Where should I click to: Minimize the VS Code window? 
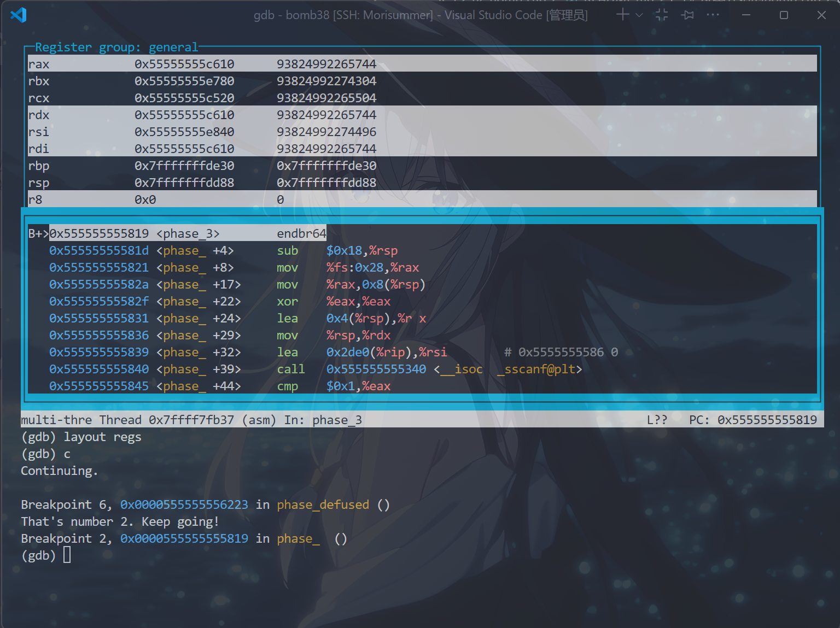point(746,15)
